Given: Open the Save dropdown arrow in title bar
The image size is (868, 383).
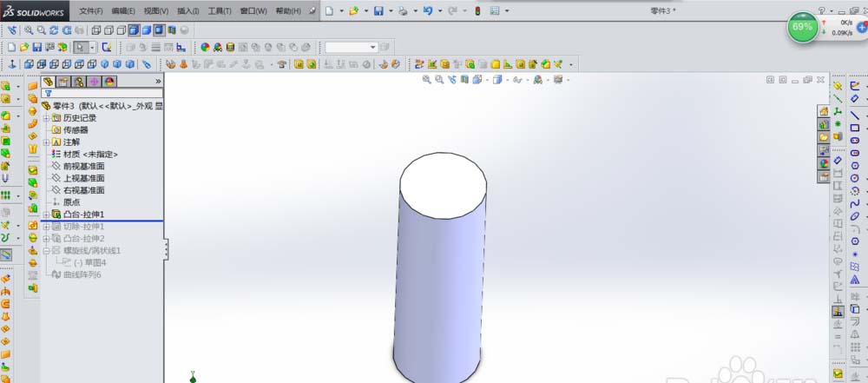Looking at the screenshot, I should pyautogui.click(x=391, y=11).
